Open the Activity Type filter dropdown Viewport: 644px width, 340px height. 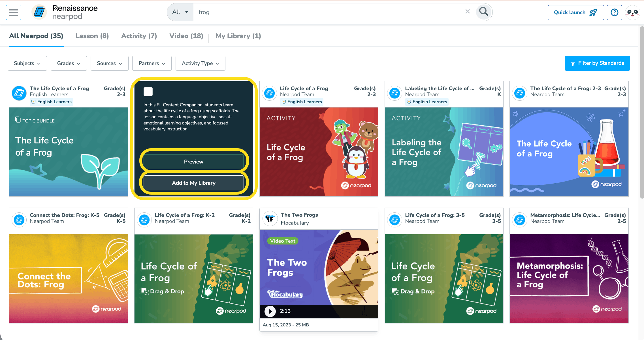pos(200,63)
